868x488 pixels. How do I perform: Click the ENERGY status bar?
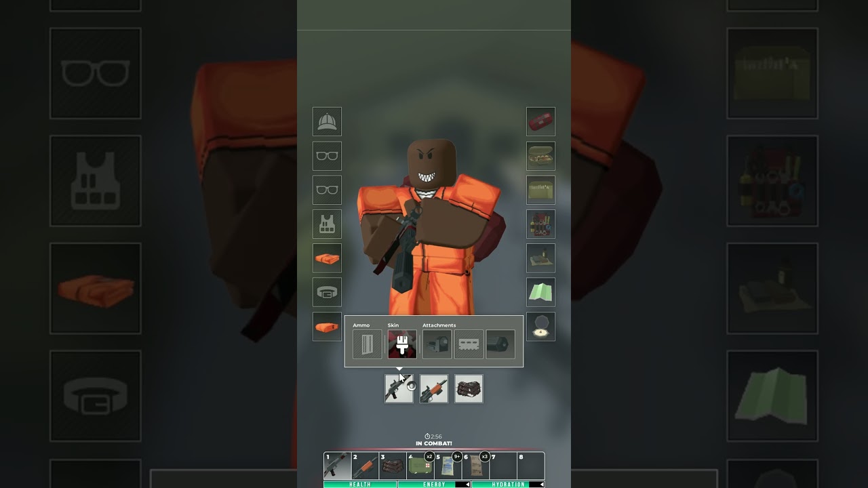click(x=434, y=485)
